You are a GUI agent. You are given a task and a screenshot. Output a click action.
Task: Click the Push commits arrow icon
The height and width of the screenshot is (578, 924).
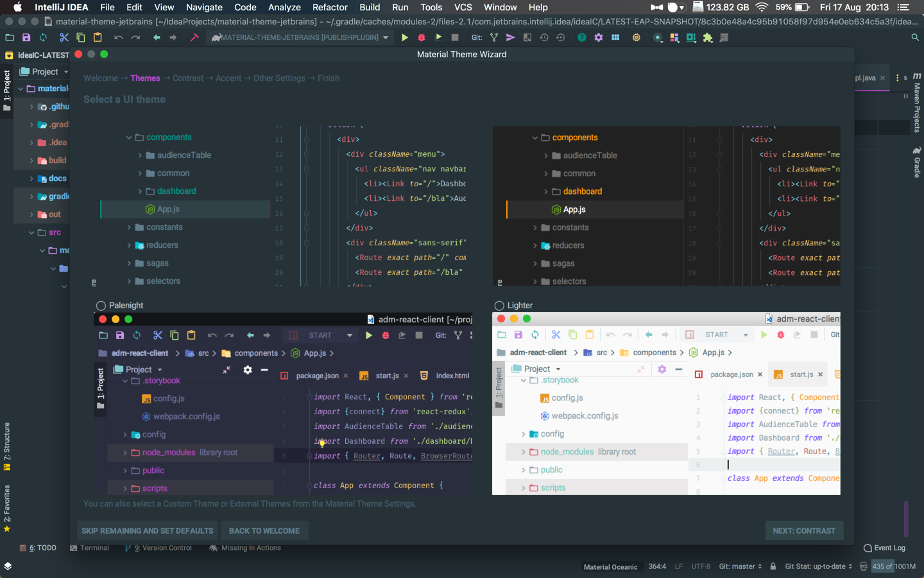click(x=511, y=37)
